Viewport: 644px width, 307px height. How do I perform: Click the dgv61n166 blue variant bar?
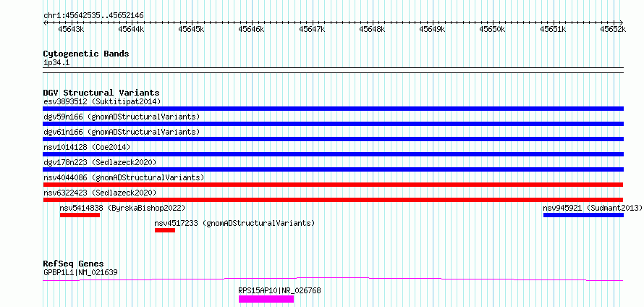[x=333, y=139]
